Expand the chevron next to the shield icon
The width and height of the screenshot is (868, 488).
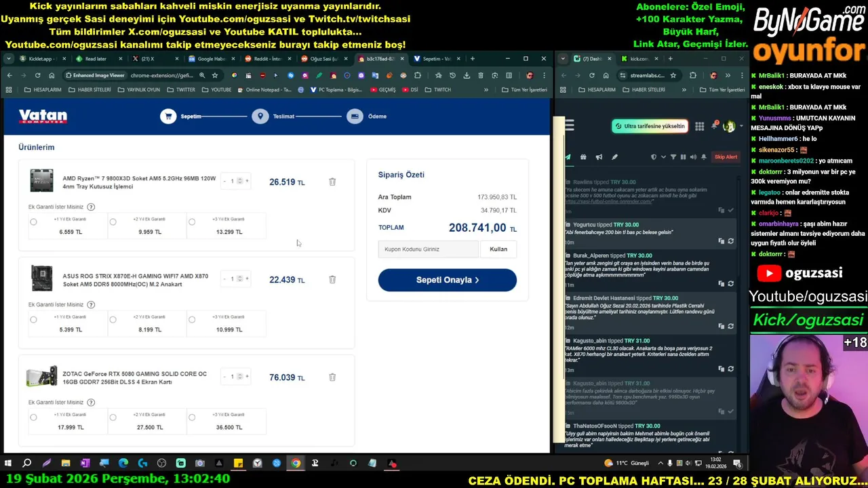[663, 157]
